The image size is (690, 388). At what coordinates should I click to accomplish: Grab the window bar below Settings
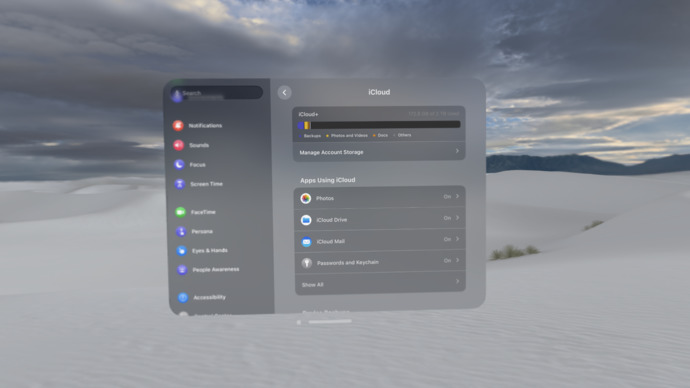(330, 322)
